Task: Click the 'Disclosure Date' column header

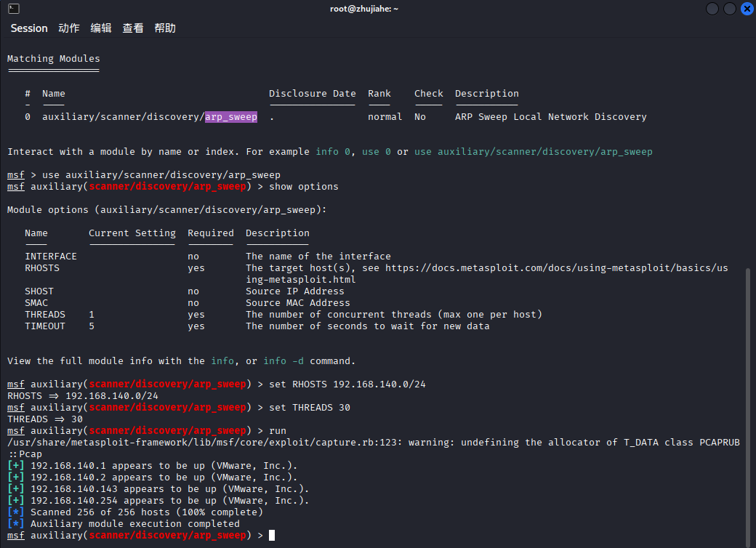Action: [x=313, y=94]
